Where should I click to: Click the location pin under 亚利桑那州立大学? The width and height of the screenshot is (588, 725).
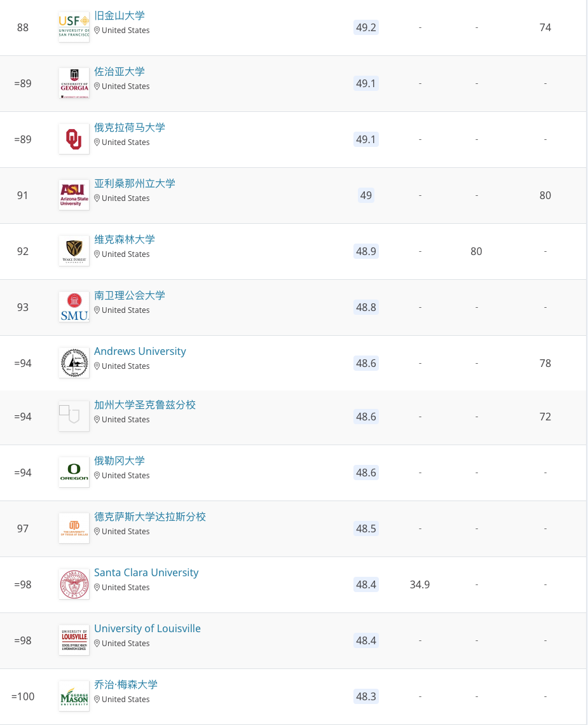click(97, 198)
